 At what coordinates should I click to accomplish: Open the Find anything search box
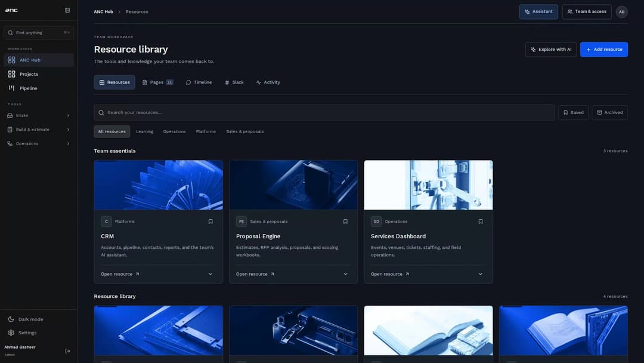(39, 32)
